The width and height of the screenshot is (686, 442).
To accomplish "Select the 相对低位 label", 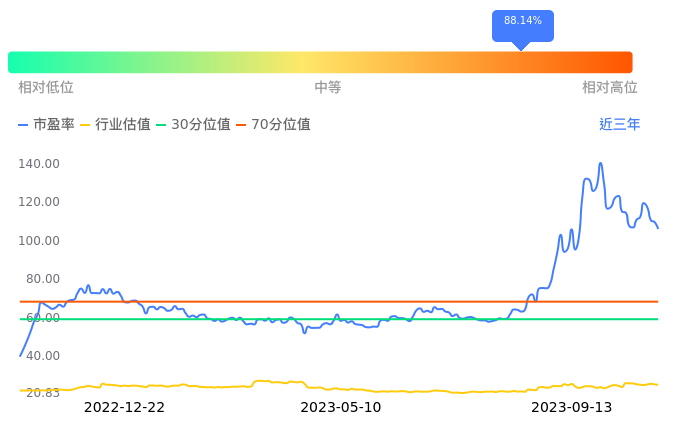I will click(46, 88).
